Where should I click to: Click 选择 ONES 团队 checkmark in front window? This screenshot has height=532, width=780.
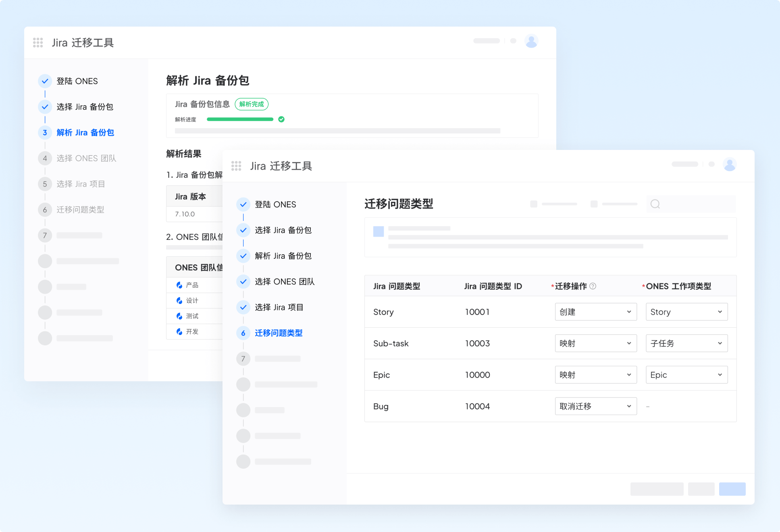point(243,282)
